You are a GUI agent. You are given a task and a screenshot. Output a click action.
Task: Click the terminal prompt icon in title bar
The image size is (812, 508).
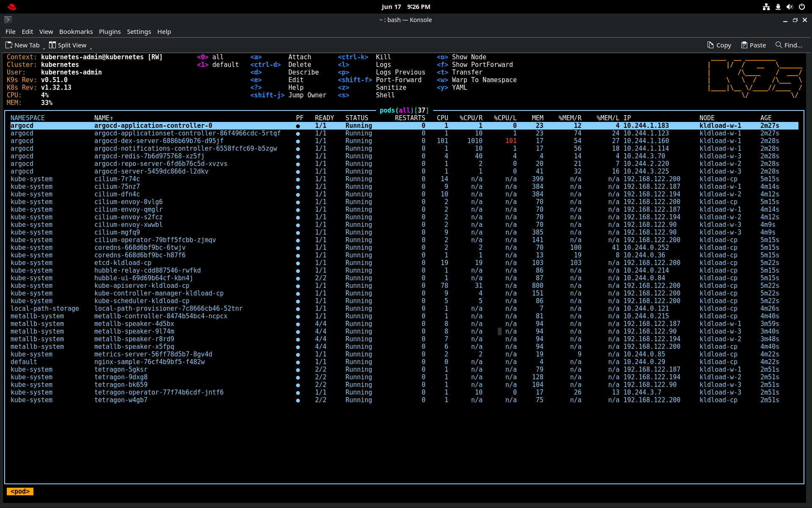tap(8, 19)
